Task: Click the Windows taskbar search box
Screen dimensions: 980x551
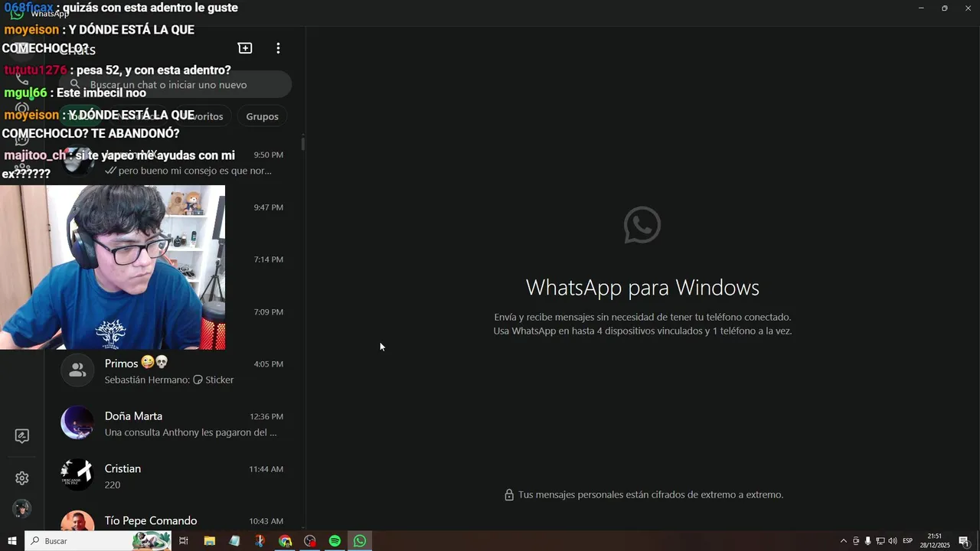Action: 98,541
